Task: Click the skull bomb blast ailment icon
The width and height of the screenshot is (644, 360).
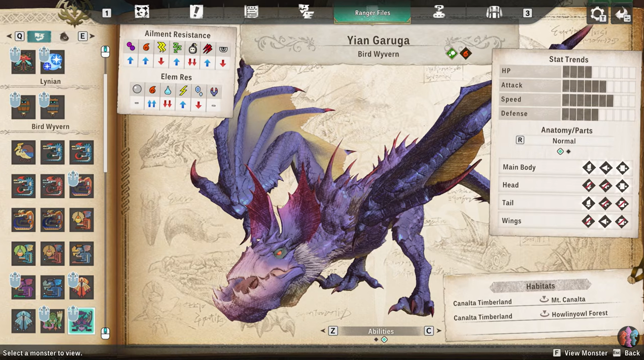Action: (192, 48)
